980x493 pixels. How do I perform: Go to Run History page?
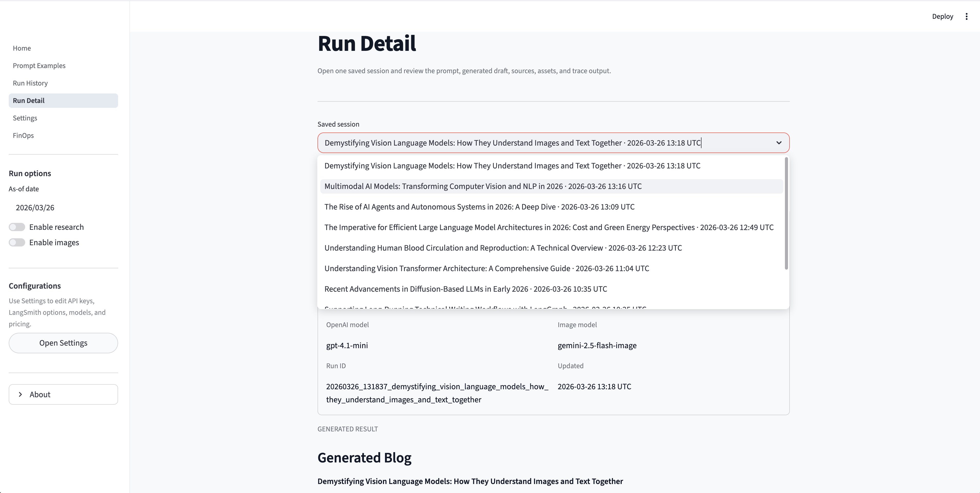[x=30, y=83]
